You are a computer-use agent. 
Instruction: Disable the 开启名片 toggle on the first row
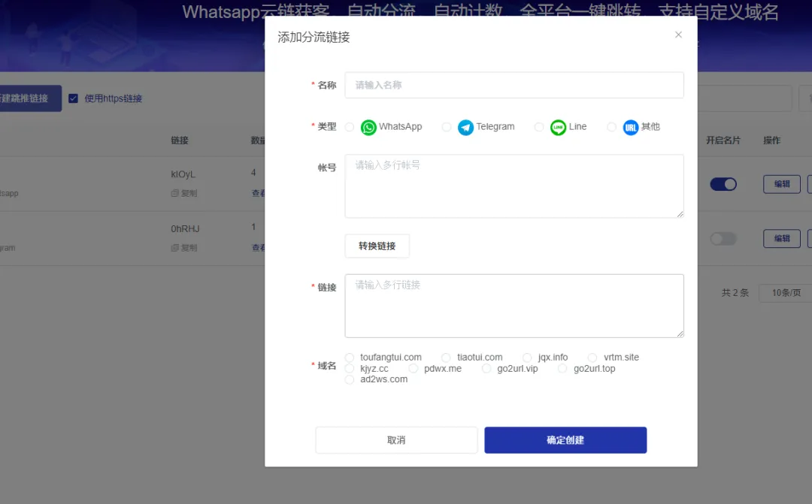coord(723,184)
